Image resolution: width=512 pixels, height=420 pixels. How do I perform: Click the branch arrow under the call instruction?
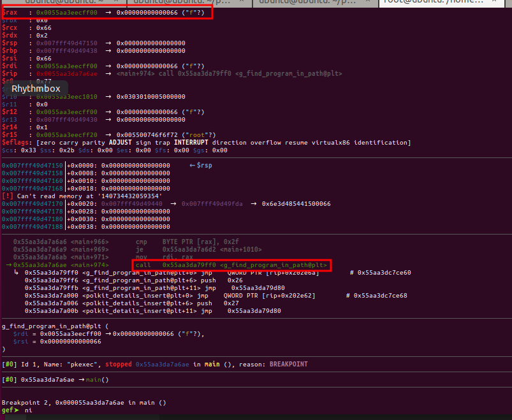coord(17,273)
